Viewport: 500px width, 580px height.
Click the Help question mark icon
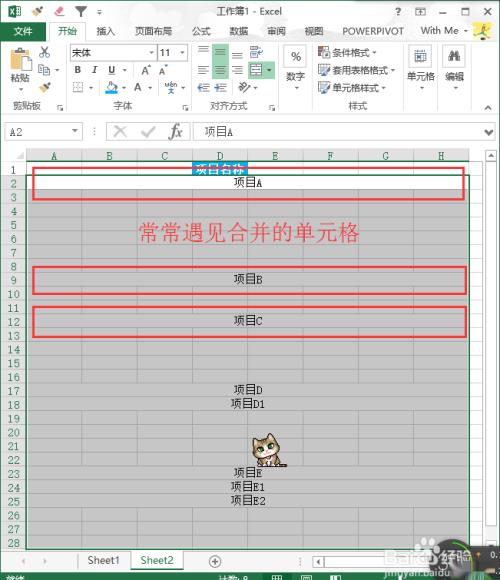coord(398,11)
